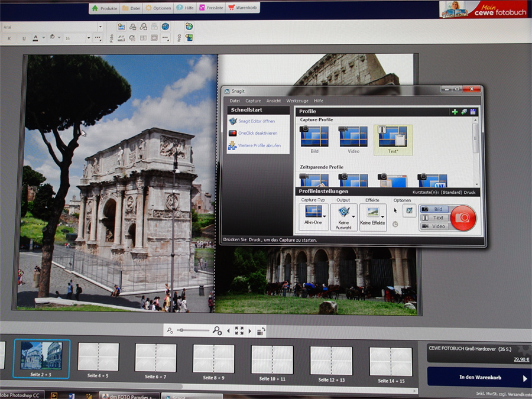The width and height of the screenshot is (532, 399).
Task: Add a new profile with the green plus icon
Action: click(455, 111)
